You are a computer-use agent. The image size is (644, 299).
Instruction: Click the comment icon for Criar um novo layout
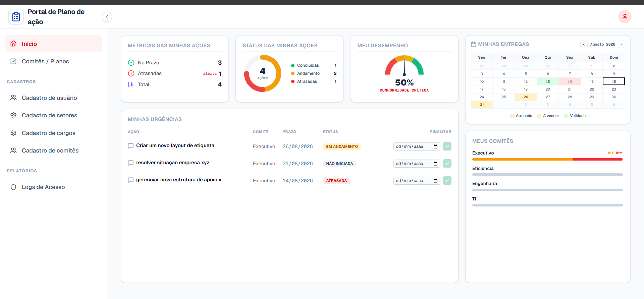[x=131, y=146]
